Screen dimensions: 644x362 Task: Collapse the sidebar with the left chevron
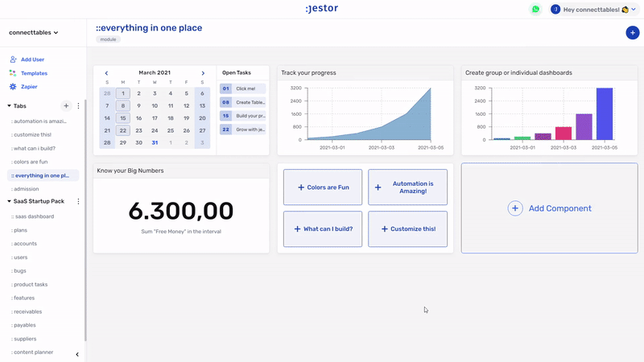(77, 354)
